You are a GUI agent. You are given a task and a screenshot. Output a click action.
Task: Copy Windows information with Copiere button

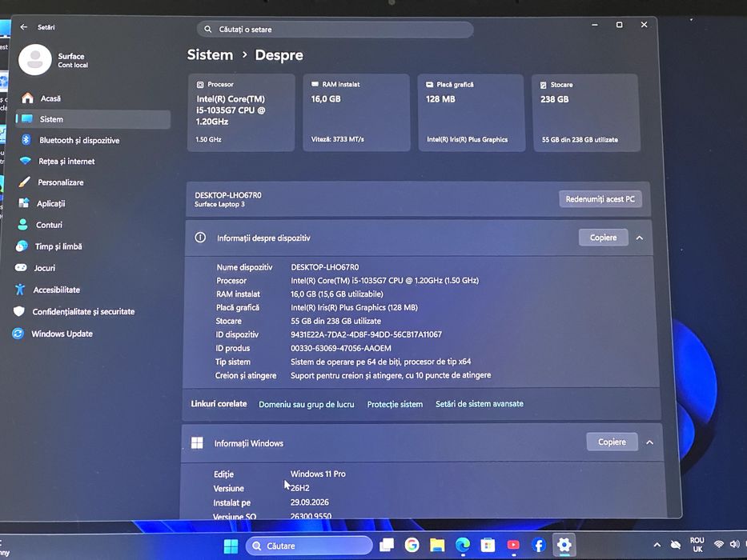pos(612,442)
